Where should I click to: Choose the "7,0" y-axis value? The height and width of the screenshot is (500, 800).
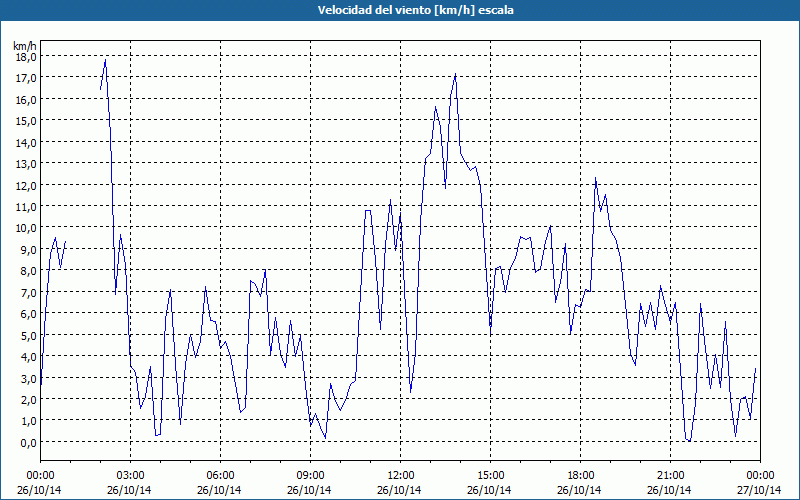tap(29, 293)
